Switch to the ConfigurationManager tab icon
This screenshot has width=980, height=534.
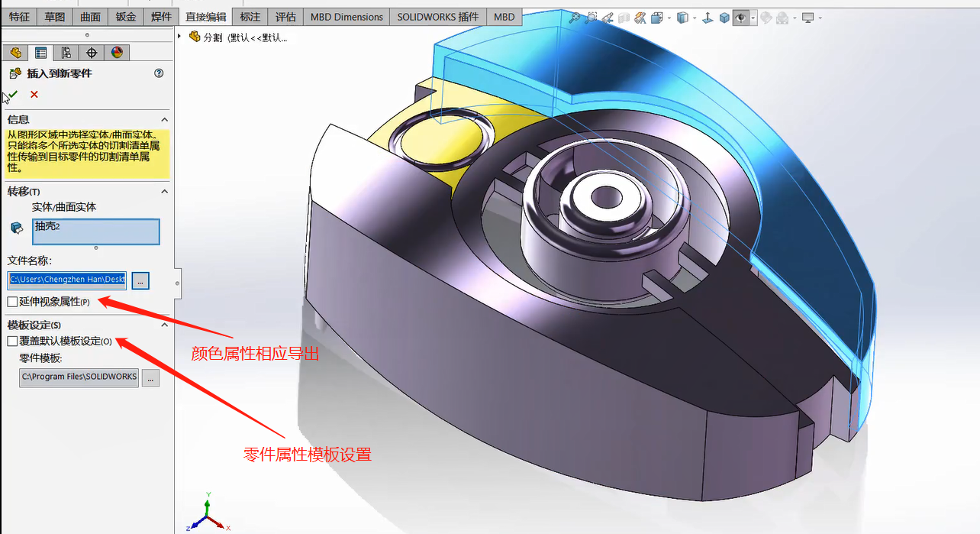click(x=66, y=52)
